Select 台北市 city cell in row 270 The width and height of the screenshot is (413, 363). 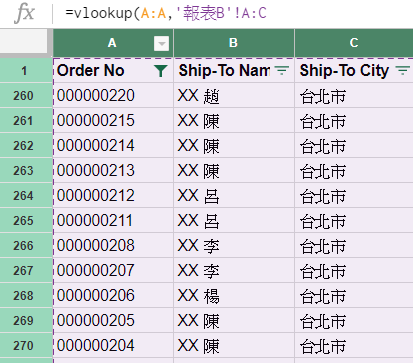354,345
